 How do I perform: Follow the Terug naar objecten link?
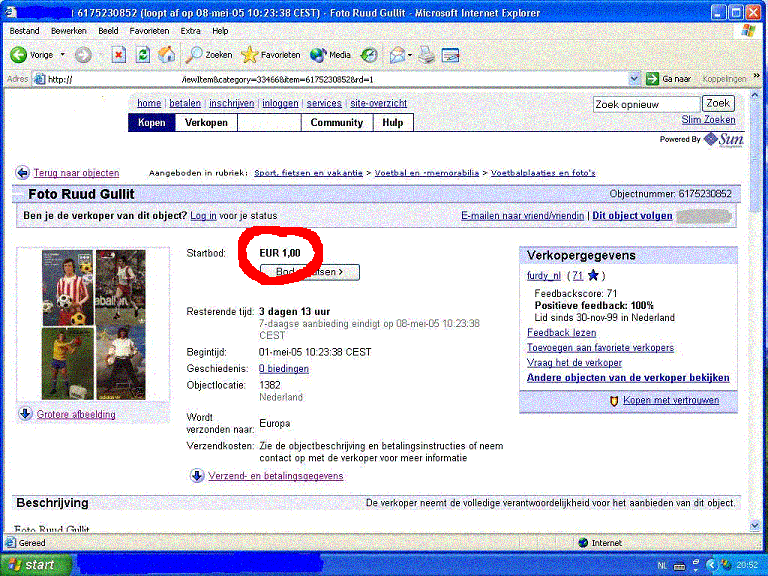coord(76,173)
